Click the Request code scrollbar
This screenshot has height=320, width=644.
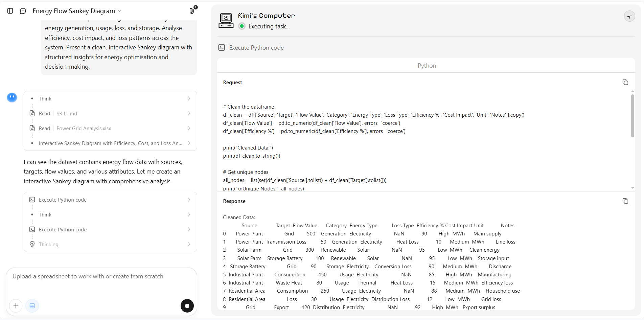pyautogui.click(x=632, y=116)
